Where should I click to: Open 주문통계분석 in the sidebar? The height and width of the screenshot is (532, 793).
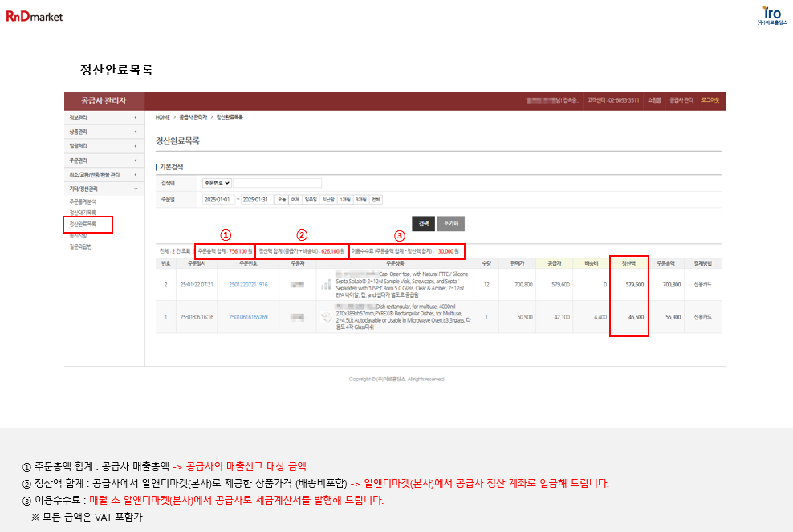[x=83, y=201]
